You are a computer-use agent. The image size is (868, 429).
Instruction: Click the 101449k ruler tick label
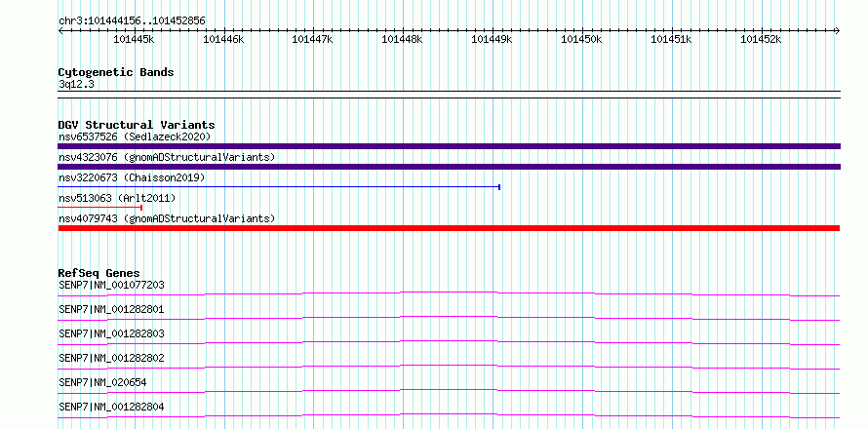click(492, 39)
